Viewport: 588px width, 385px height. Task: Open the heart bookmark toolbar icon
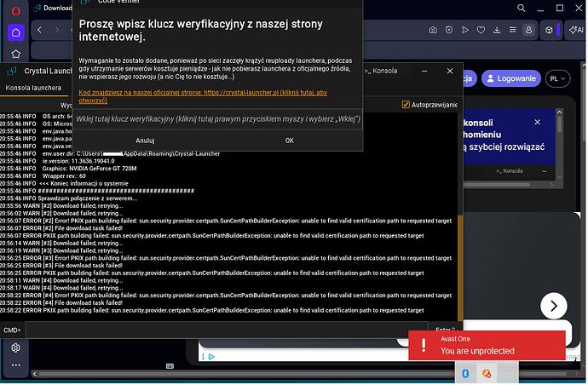pos(481,30)
